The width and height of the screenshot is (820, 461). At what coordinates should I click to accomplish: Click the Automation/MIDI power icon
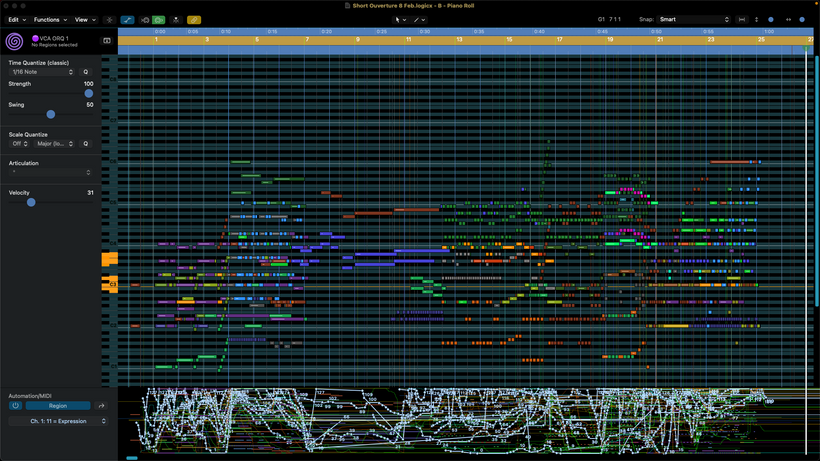[15, 406]
